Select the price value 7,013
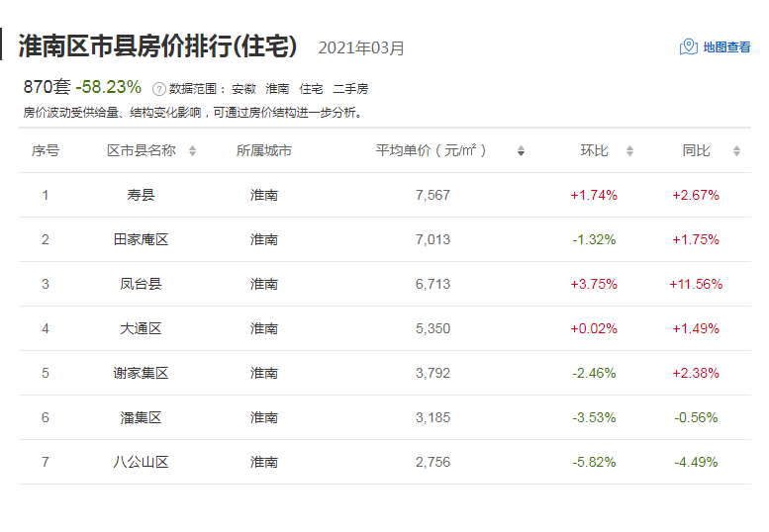Viewport: 769px width, 532px height. pyautogui.click(x=433, y=239)
